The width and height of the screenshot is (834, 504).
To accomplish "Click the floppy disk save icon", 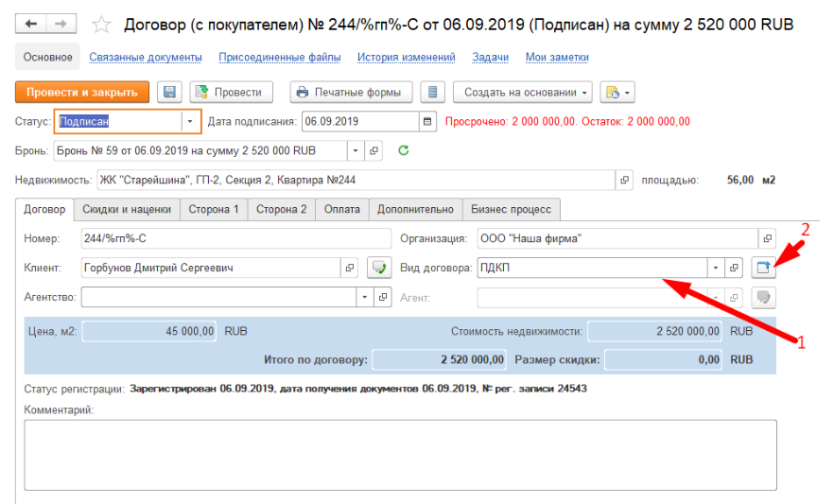I will tap(170, 92).
